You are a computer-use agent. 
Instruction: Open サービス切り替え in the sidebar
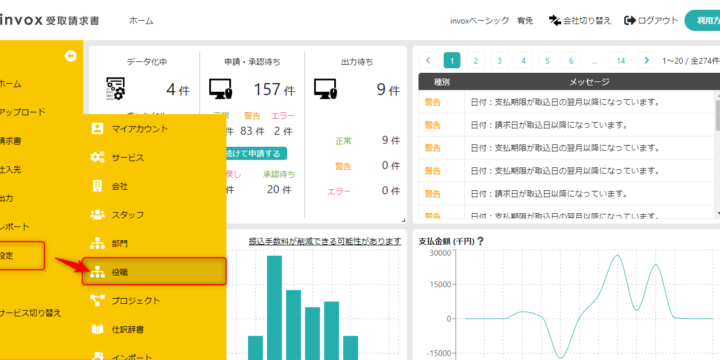30,313
